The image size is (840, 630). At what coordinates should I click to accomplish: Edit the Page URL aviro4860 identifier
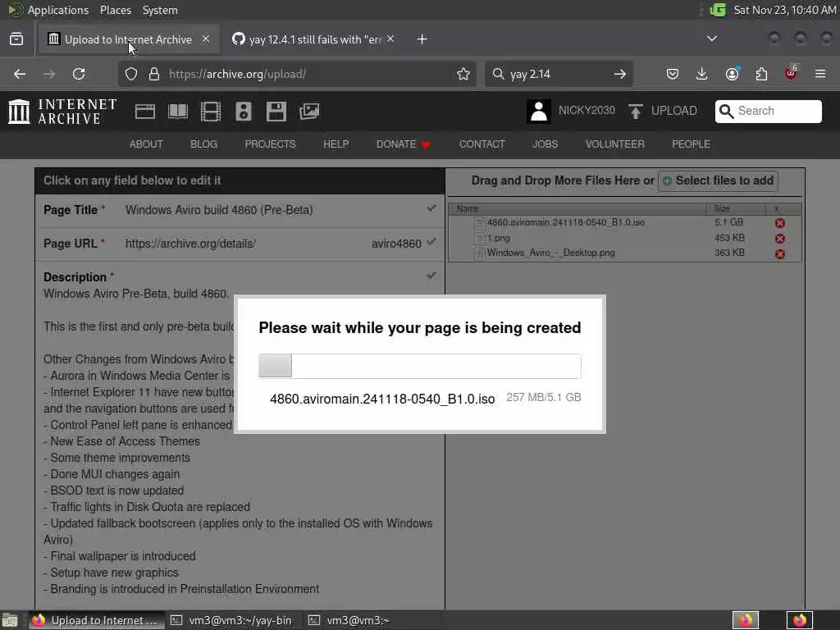[396, 244]
